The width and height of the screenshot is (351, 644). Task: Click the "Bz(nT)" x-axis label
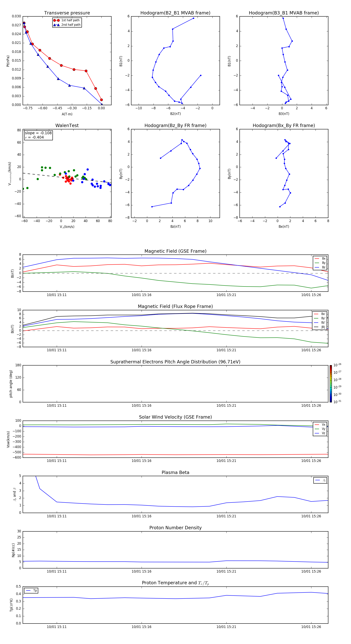tap(175, 227)
